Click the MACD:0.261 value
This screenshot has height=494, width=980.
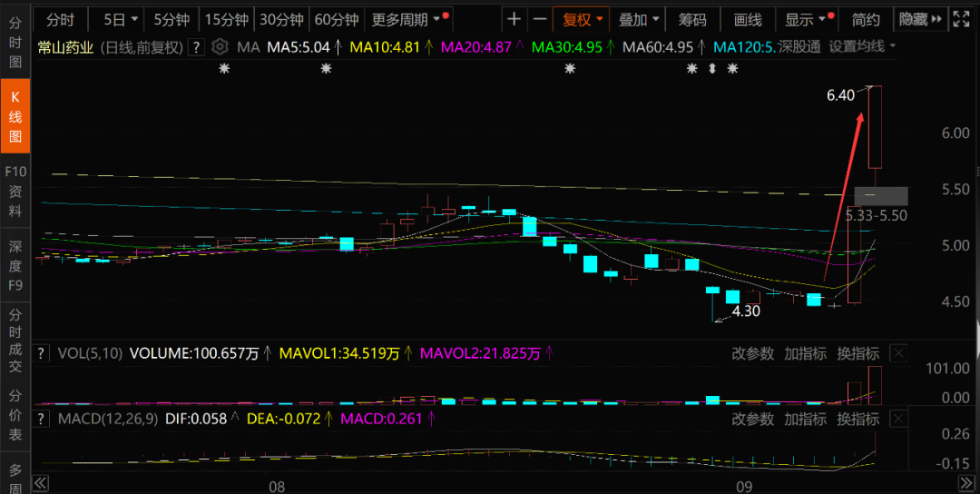[x=381, y=419]
